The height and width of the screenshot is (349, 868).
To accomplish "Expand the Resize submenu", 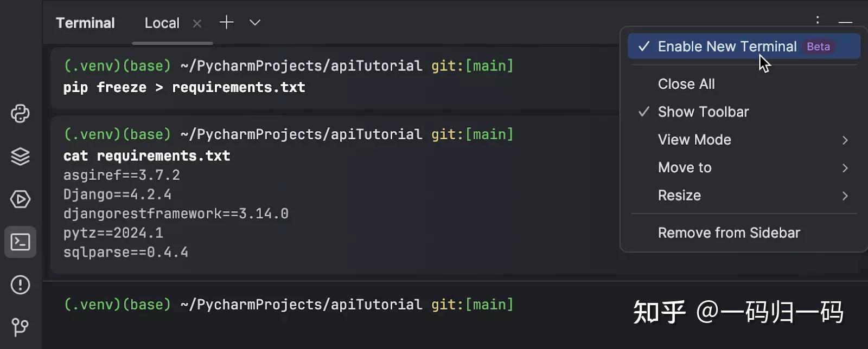I will point(679,196).
